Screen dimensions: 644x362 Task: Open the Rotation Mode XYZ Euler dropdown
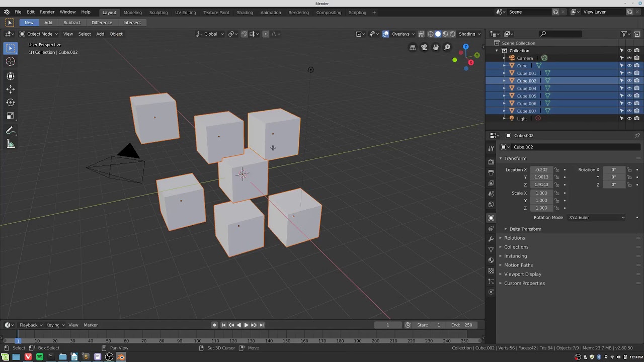coord(597,217)
